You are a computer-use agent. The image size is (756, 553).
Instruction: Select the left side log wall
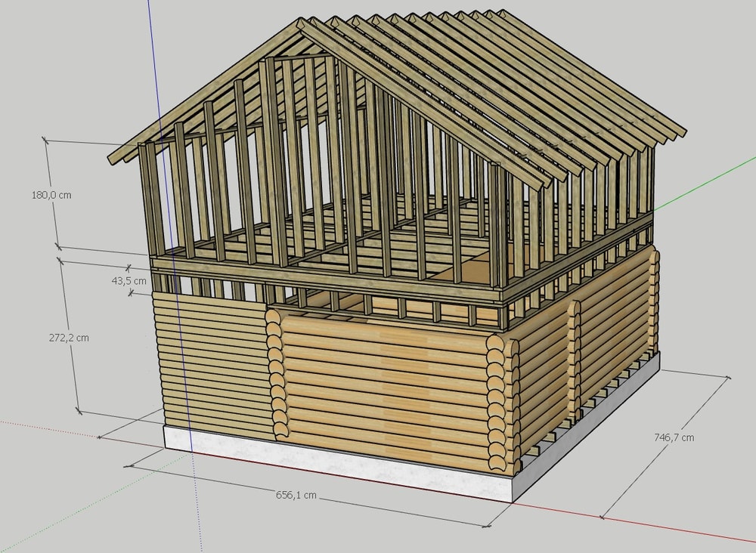click(x=212, y=363)
